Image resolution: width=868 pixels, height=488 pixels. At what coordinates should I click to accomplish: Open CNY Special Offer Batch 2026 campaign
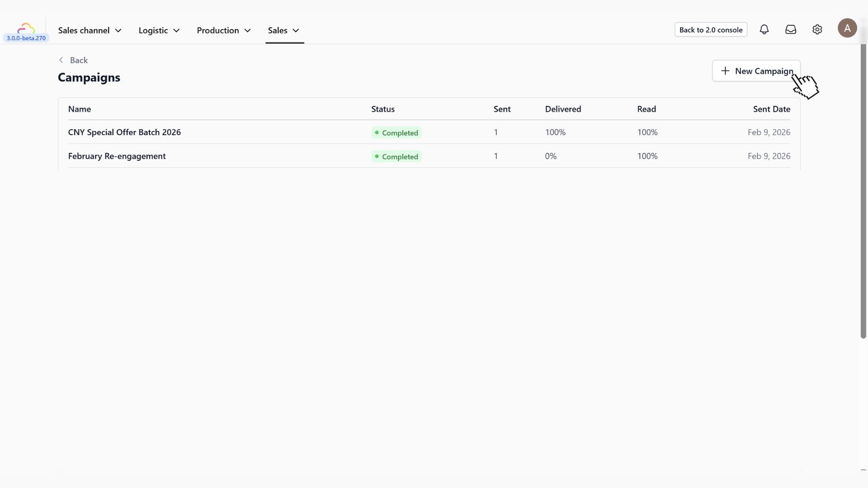[x=124, y=132]
